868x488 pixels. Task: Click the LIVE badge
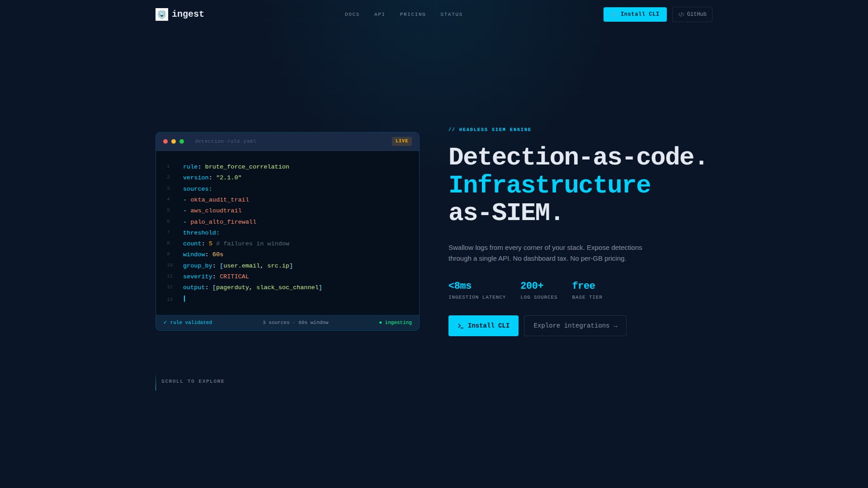(x=402, y=141)
